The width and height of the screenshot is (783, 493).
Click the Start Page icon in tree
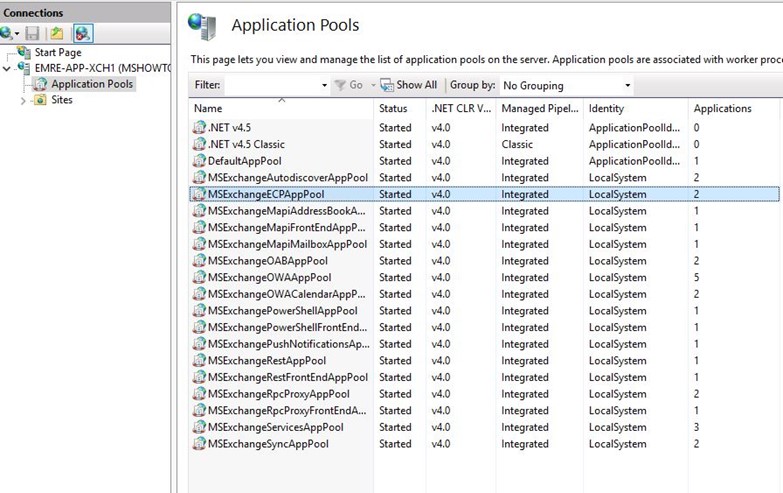coord(24,52)
